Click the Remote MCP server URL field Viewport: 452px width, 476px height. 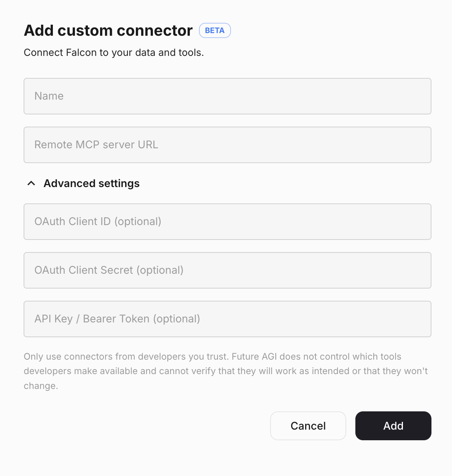click(228, 145)
